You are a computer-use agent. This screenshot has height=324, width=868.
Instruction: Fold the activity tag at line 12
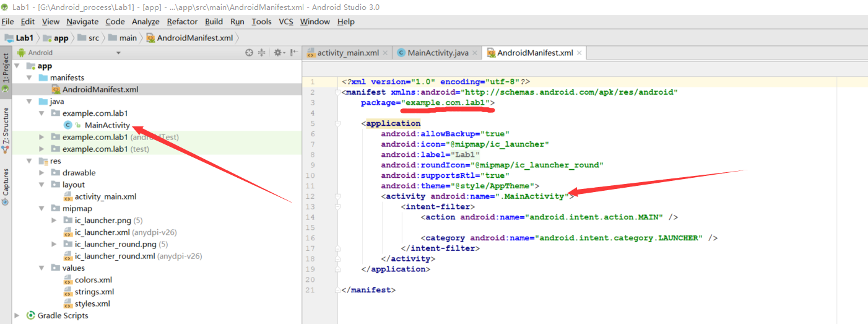coord(338,196)
